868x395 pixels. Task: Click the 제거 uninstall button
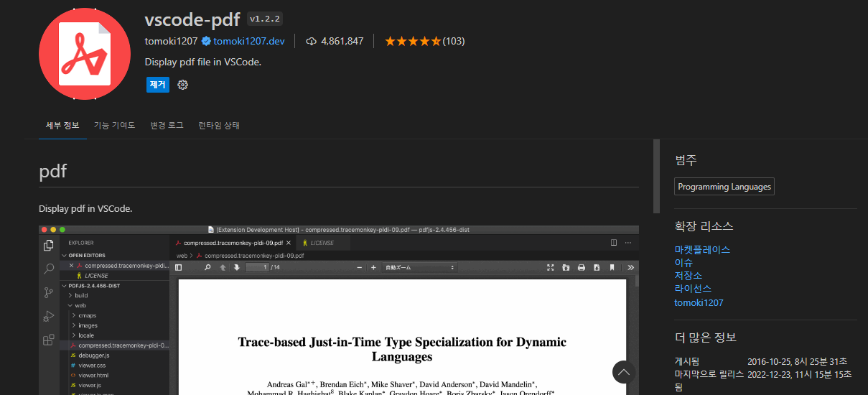pos(158,85)
